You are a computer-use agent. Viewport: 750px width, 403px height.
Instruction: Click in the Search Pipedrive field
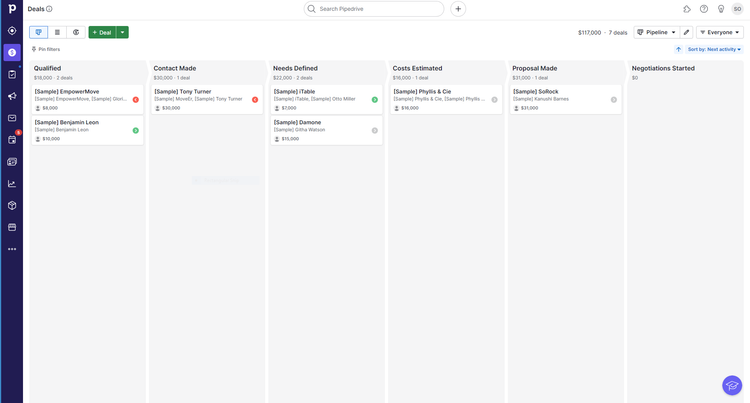374,9
